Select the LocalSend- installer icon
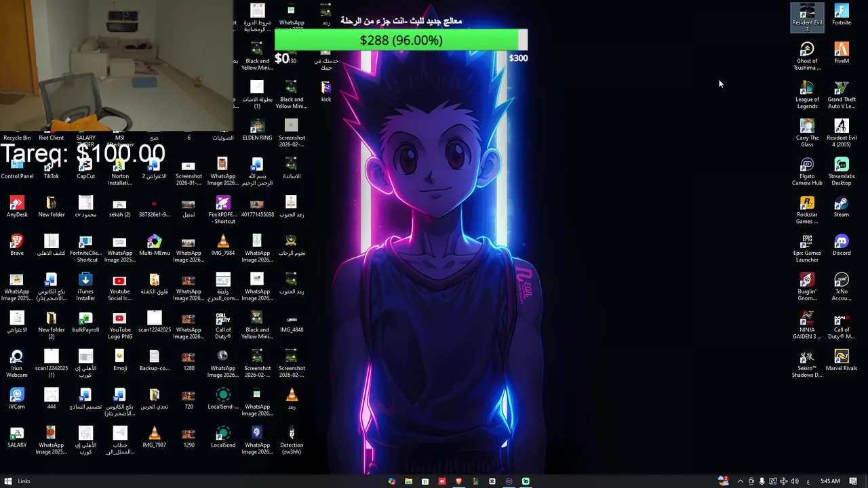868x488 pixels. [223, 399]
